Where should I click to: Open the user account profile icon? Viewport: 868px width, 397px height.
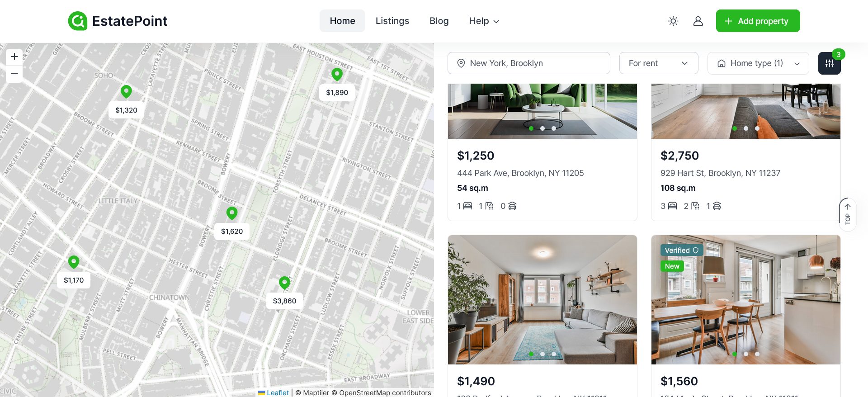click(698, 21)
